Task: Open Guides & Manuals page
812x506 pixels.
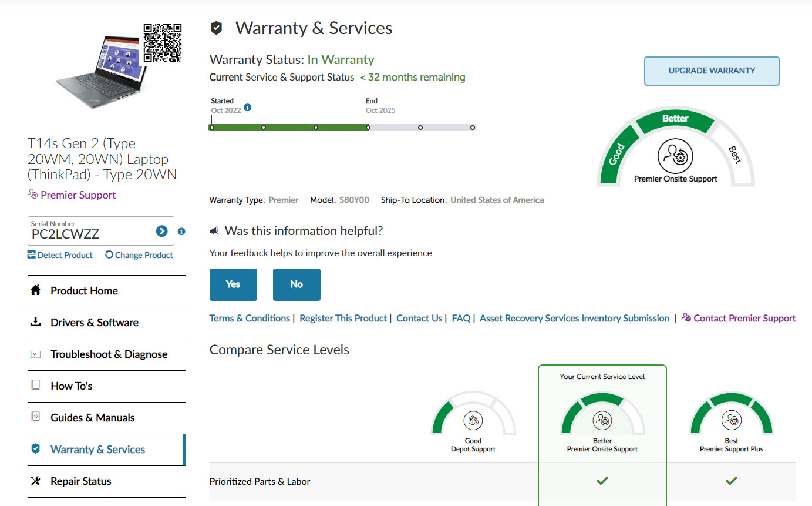Action: point(92,418)
